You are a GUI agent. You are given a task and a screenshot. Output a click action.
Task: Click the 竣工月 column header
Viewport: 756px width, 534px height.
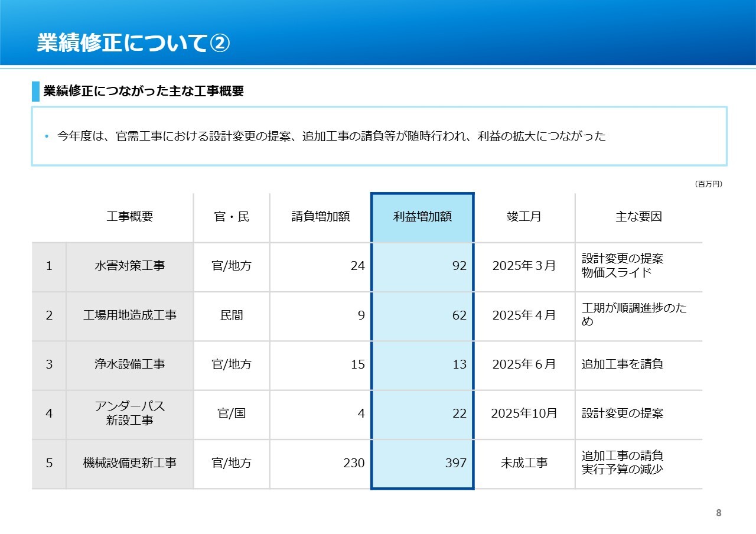click(x=524, y=217)
